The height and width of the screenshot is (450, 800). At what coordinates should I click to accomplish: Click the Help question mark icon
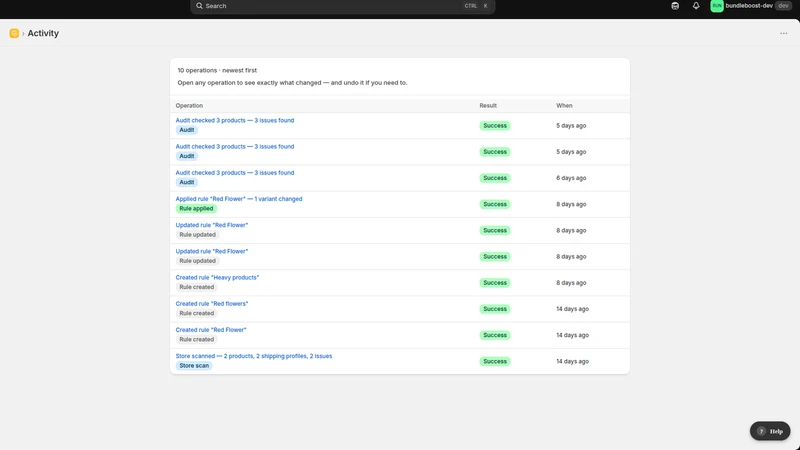click(x=761, y=431)
